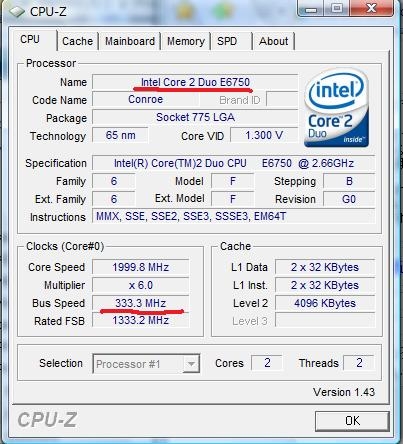
Task: Open the About tab
Action: (274, 41)
